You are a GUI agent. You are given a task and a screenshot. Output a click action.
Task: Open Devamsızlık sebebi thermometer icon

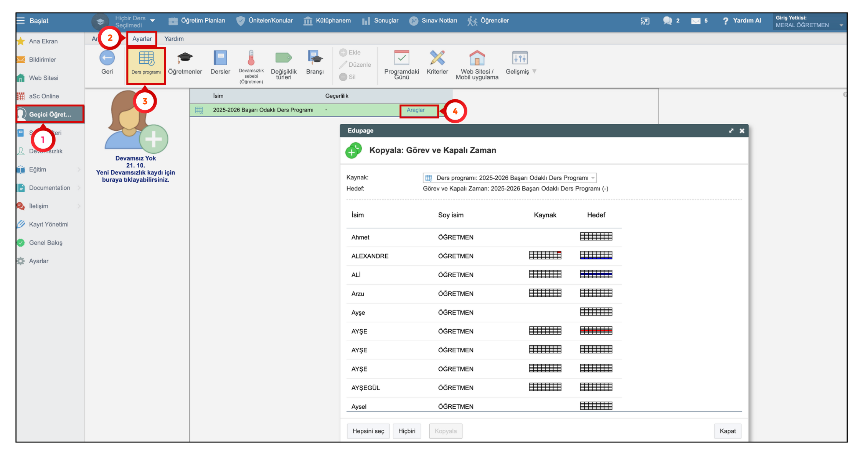click(x=251, y=58)
